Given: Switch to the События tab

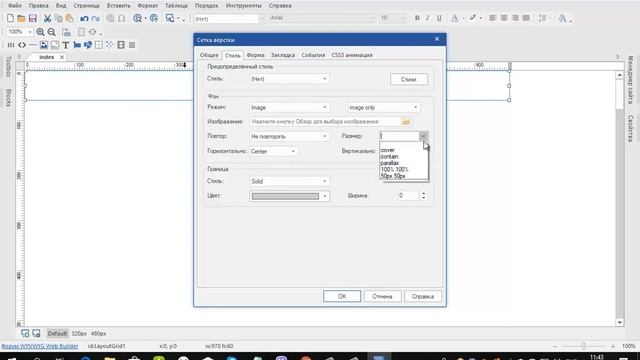Looking at the screenshot, I should 313,55.
